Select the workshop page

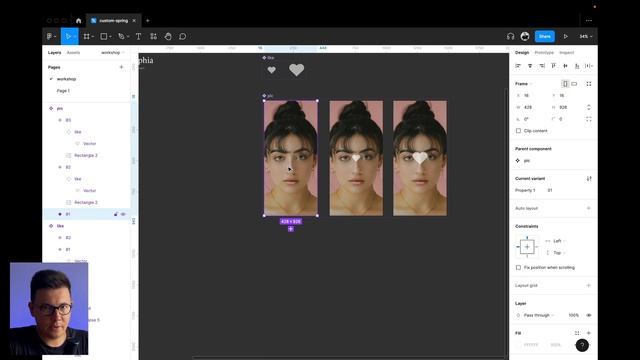coord(66,79)
